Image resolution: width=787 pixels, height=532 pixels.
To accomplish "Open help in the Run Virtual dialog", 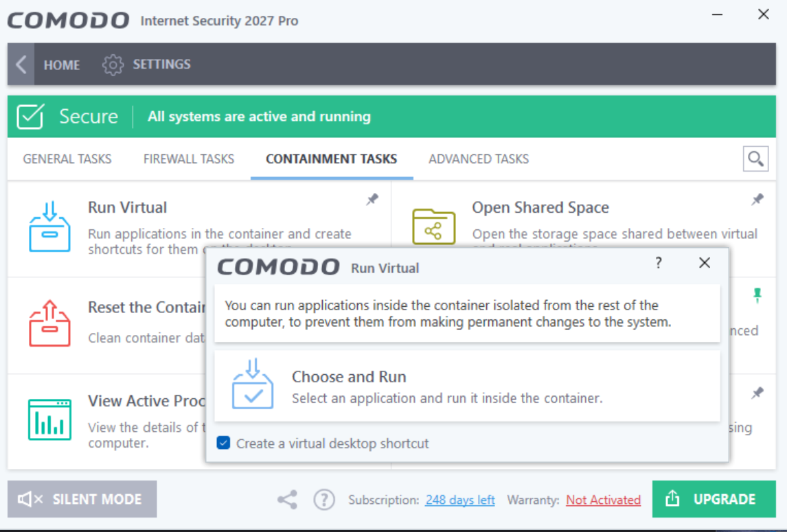I will [659, 262].
